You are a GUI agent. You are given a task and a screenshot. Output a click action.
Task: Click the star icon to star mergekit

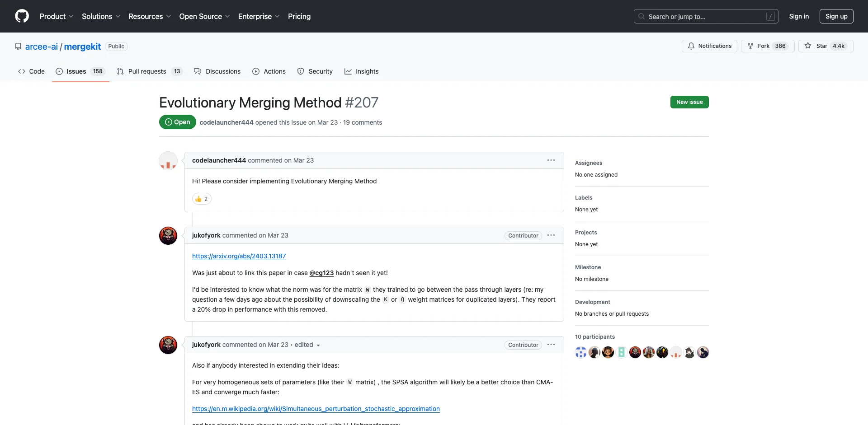click(x=808, y=46)
